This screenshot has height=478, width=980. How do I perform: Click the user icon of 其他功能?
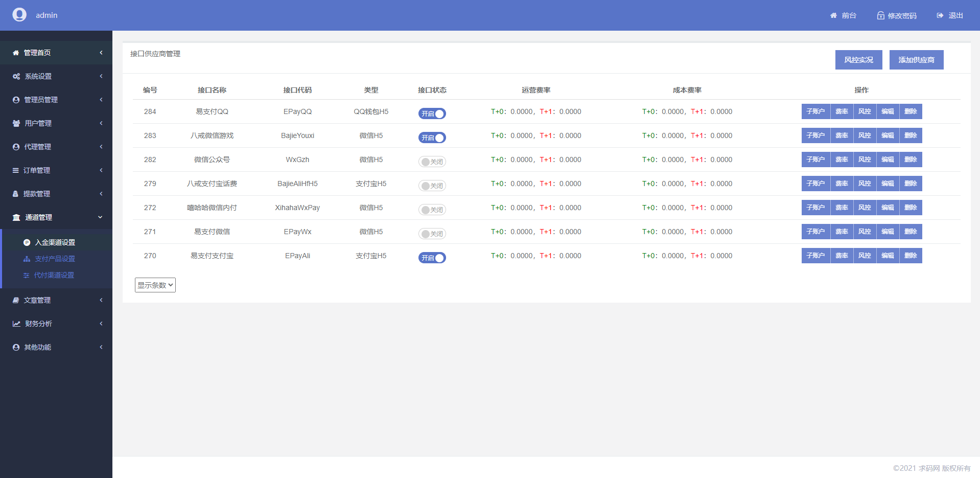(16, 347)
